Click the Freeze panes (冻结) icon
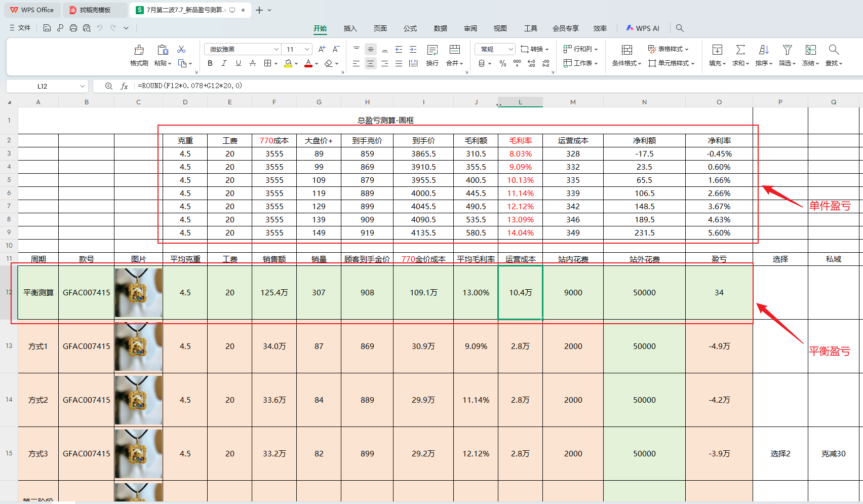The width and height of the screenshot is (863, 504). tap(810, 50)
